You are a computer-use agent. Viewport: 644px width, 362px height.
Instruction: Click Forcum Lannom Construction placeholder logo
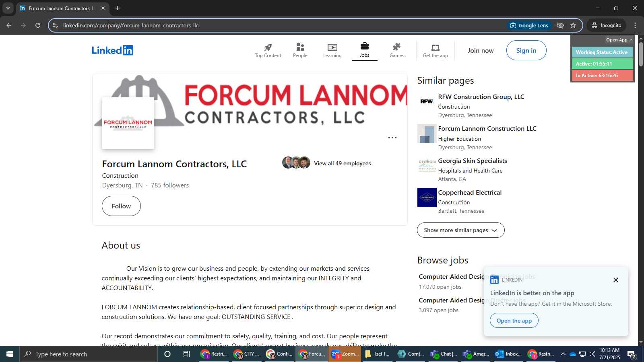click(427, 134)
